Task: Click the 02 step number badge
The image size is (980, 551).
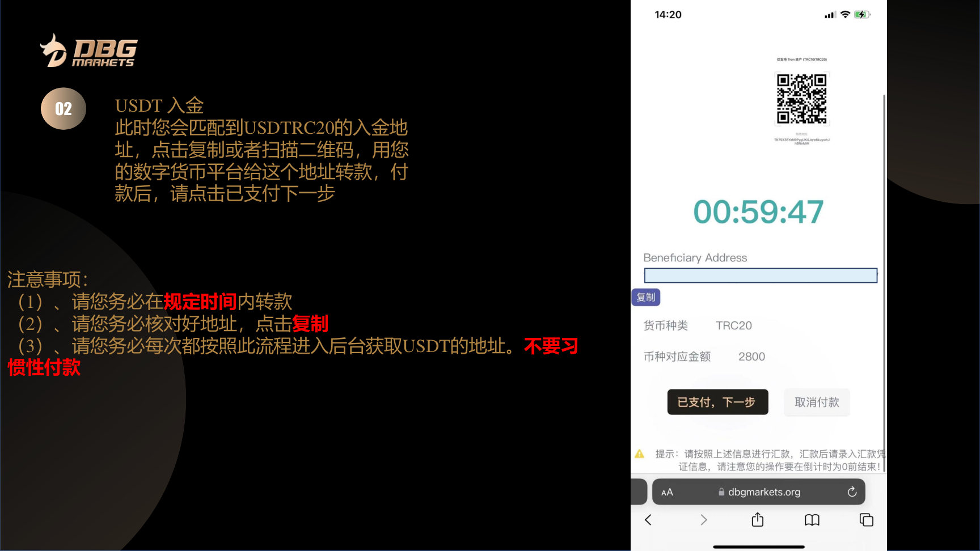Action: [x=64, y=108]
